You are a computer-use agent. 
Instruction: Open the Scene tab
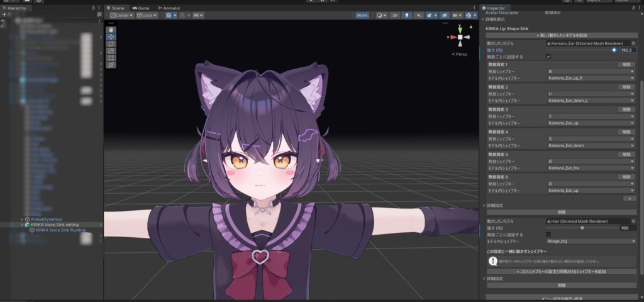[114, 8]
